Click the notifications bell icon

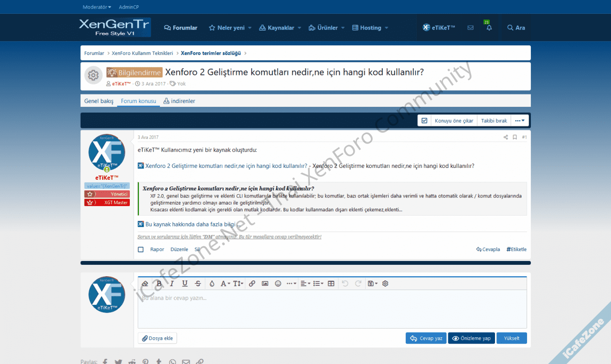click(489, 28)
